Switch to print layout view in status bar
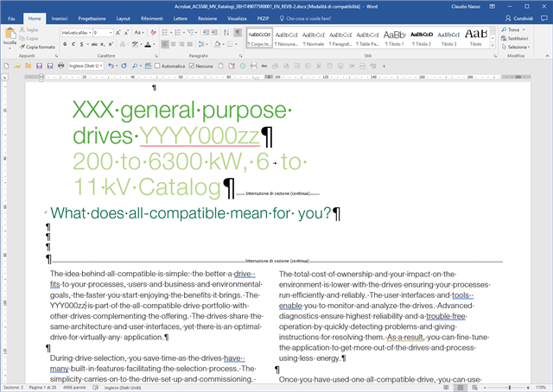 coord(461,388)
